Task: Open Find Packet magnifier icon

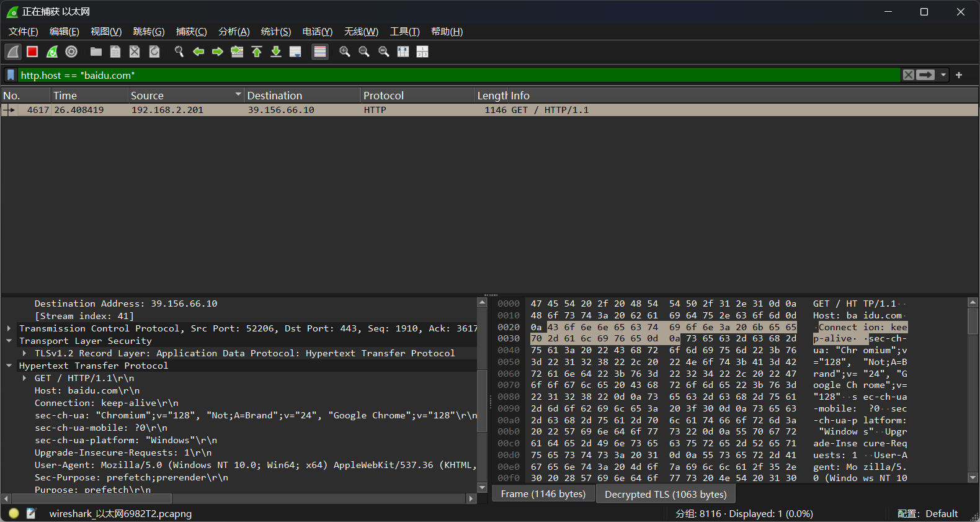Action: click(179, 52)
